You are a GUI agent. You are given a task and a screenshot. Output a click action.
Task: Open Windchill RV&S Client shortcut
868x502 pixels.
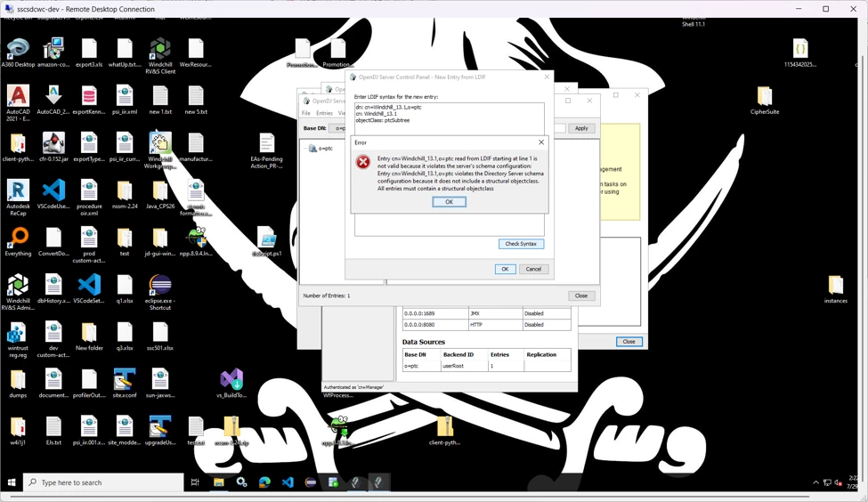click(x=160, y=56)
